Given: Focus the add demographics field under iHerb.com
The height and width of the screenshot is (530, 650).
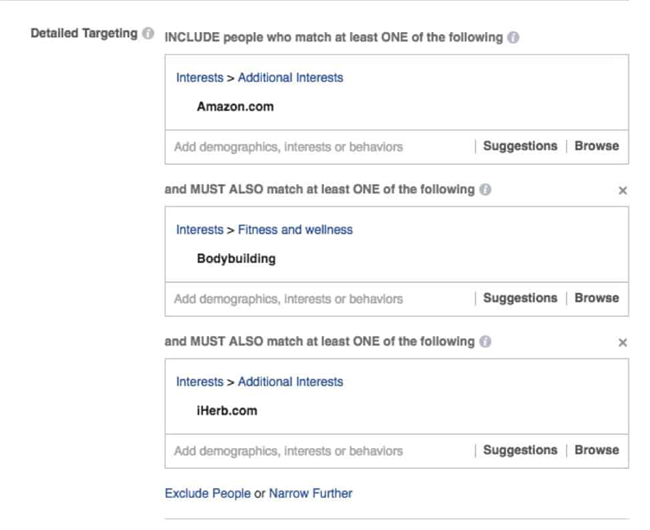Looking at the screenshot, I should coord(320,451).
